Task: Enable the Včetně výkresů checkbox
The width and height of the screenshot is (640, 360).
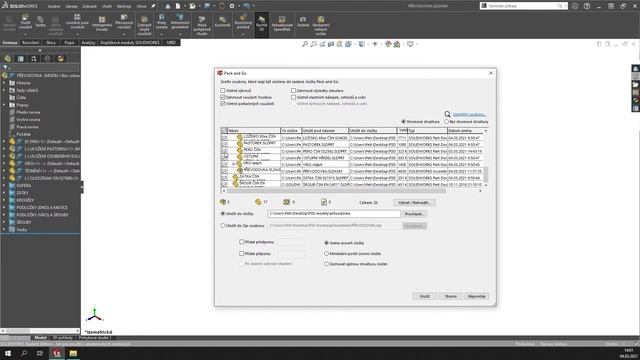Action: click(223, 91)
